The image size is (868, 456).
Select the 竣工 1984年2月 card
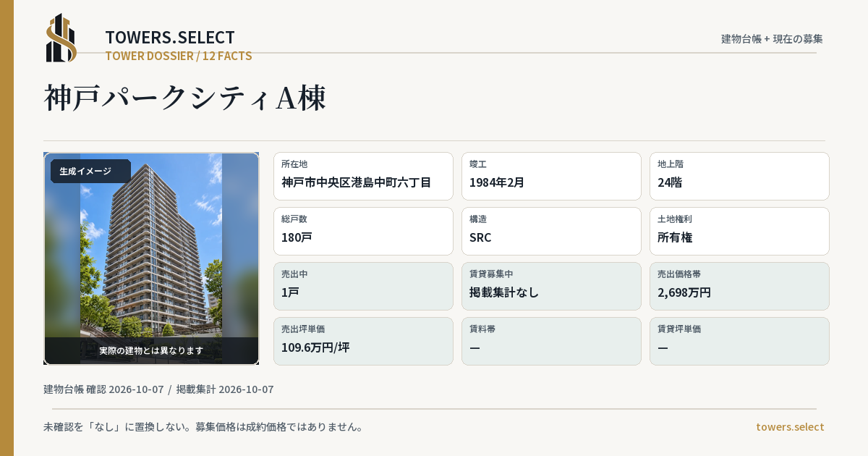click(551, 176)
